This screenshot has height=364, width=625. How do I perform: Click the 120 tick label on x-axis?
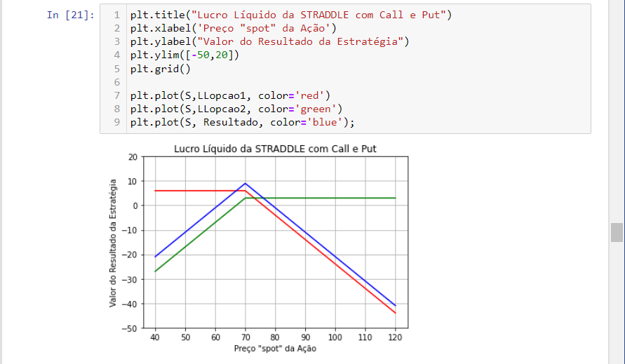coord(395,337)
